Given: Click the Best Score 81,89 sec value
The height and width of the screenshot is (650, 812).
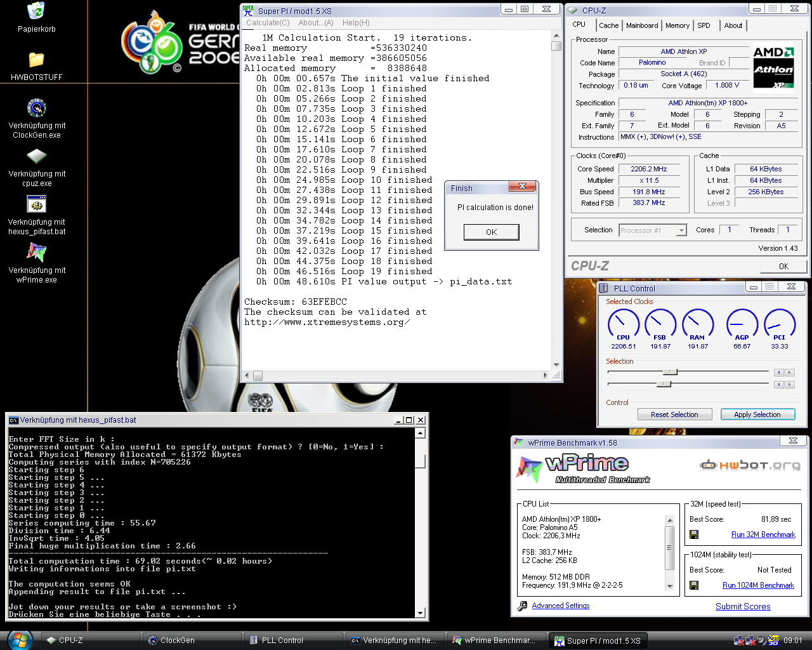Looking at the screenshot, I should (x=776, y=519).
